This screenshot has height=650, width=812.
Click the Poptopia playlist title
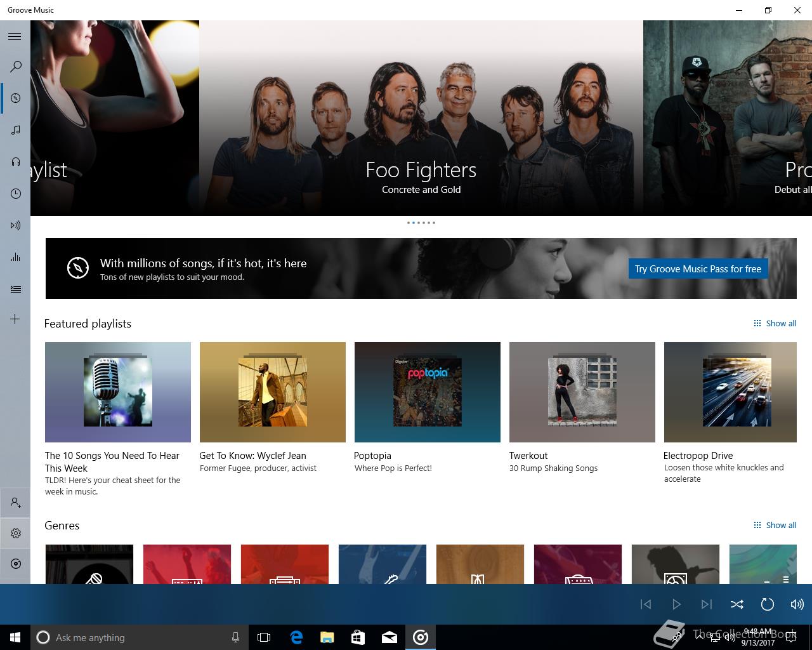coord(372,456)
